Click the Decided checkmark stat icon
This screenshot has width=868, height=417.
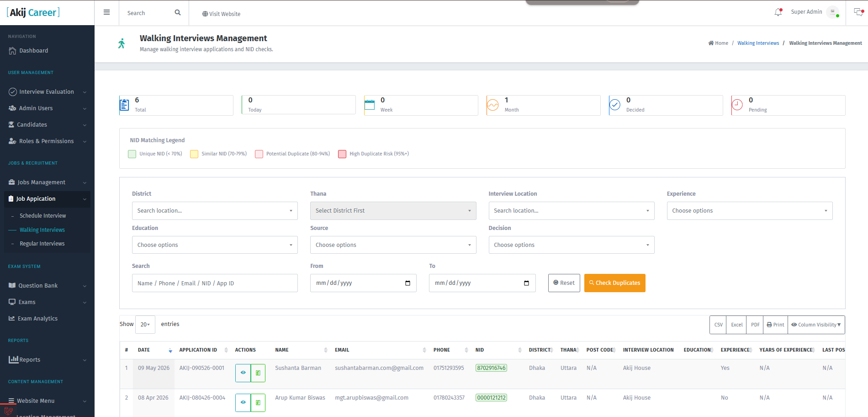pos(615,105)
